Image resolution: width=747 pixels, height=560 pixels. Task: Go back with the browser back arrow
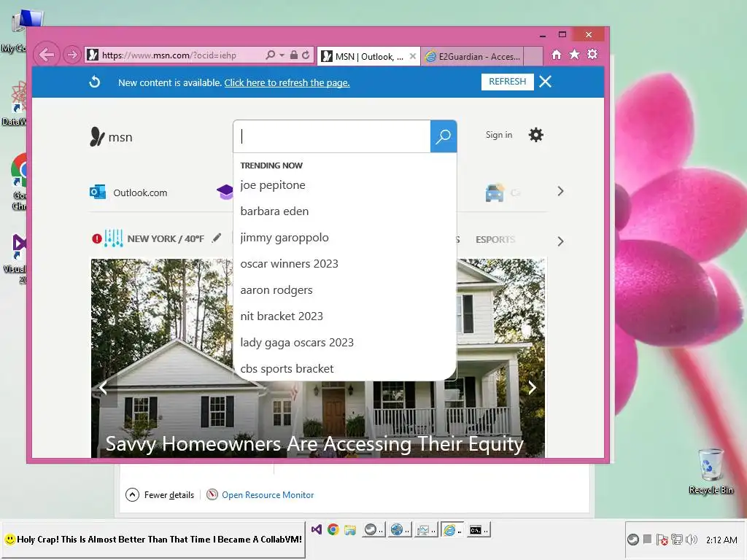click(47, 55)
